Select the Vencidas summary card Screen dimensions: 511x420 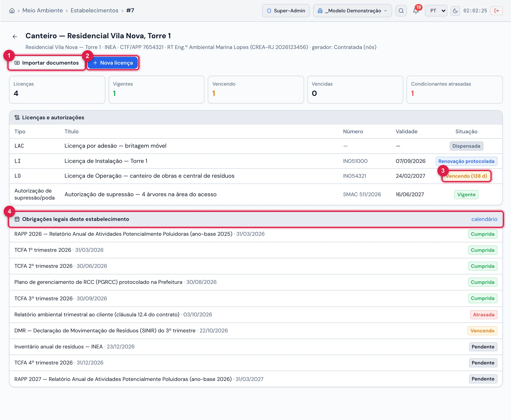click(x=355, y=90)
